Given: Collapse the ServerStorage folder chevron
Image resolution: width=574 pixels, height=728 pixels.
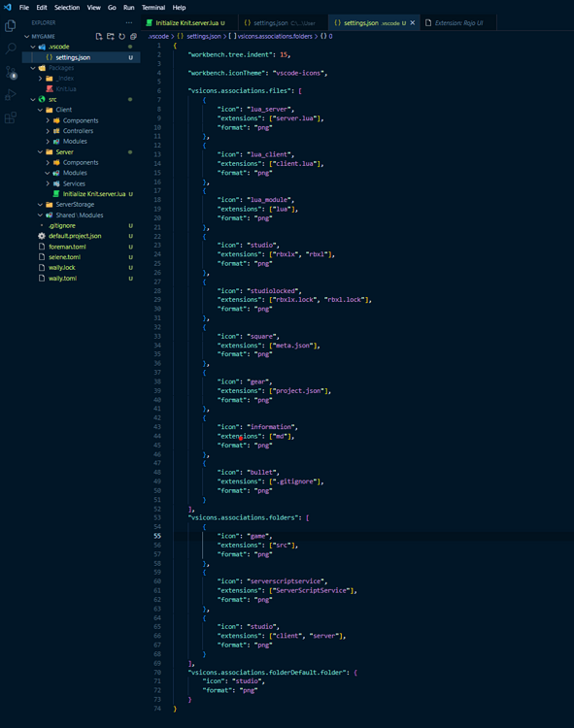Looking at the screenshot, I should click(x=41, y=204).
